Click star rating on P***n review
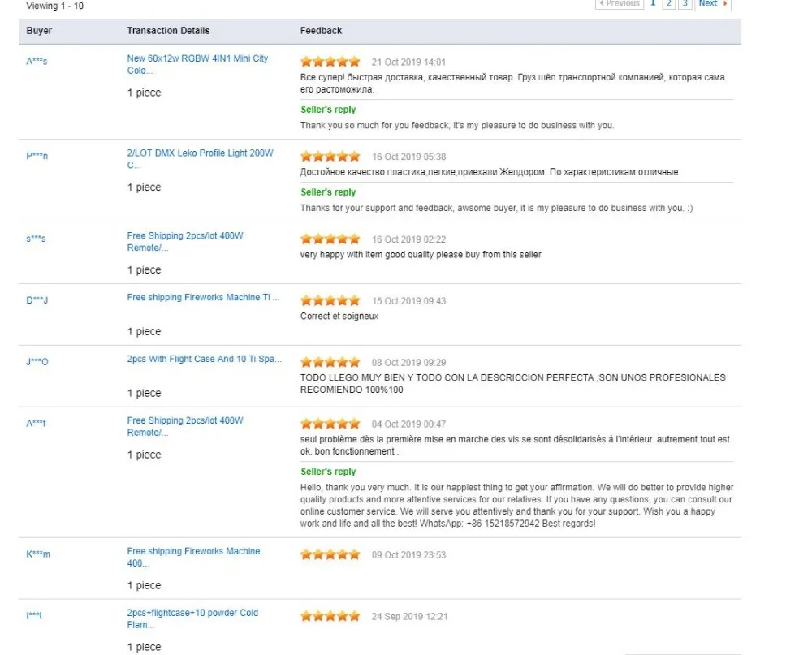Screen dimensions: 812x655 click(x=330, y=155)
